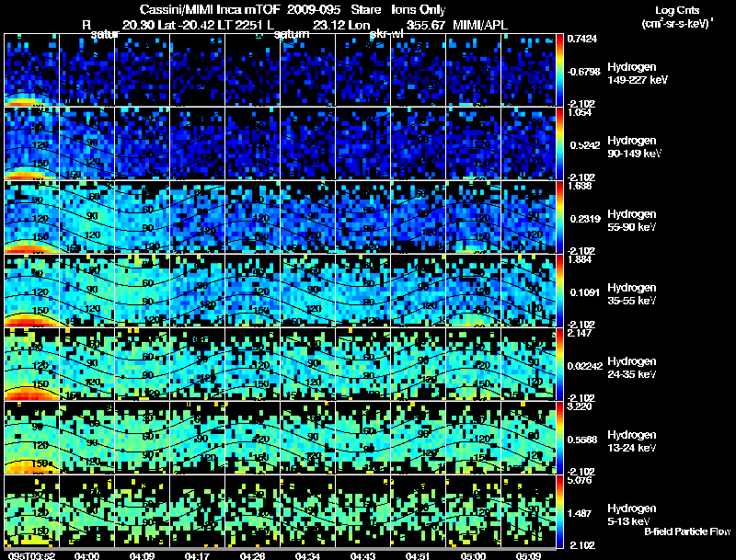Click the "Hydrogen 5-13 keV" row label

[632, 515]
